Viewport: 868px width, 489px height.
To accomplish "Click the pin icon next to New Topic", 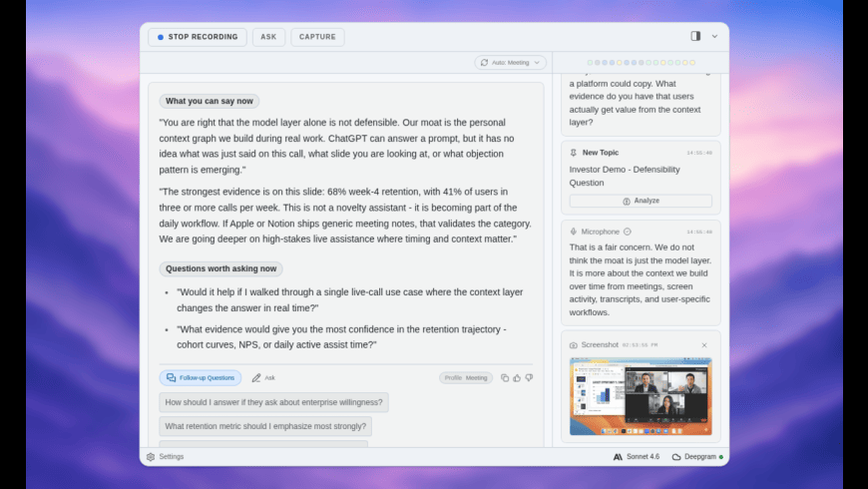I will pyautogui.click(x=574, y=153).
